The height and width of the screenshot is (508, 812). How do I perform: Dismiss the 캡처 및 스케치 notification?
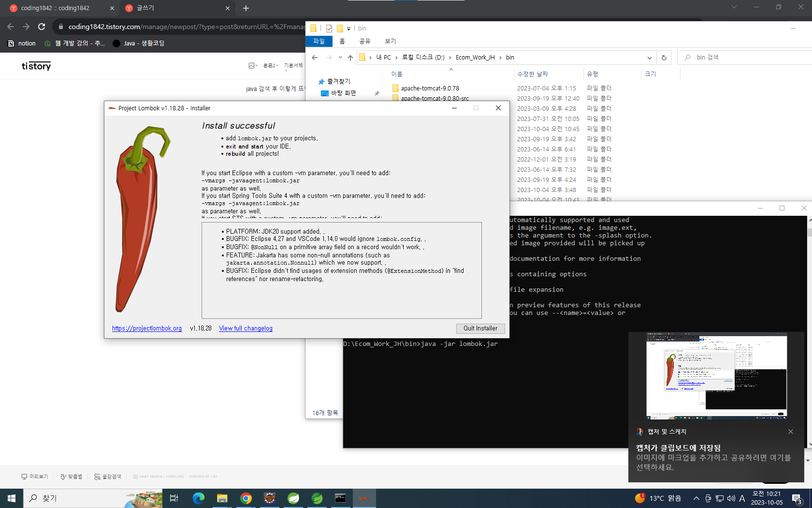point(791,432)
